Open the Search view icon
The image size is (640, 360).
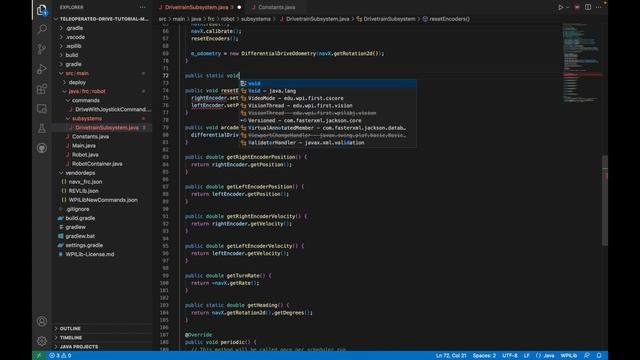pyautogui.click(x=42, y=29)
